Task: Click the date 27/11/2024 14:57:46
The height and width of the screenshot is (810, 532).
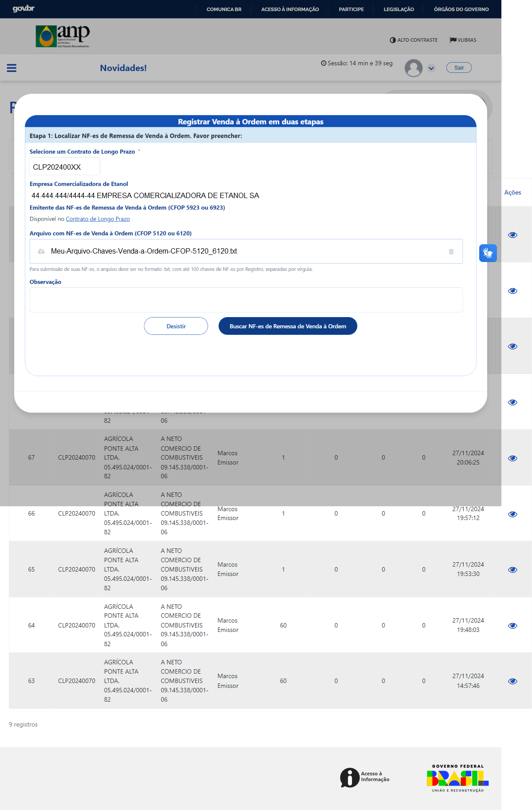Action: click(x=468, y=681)
